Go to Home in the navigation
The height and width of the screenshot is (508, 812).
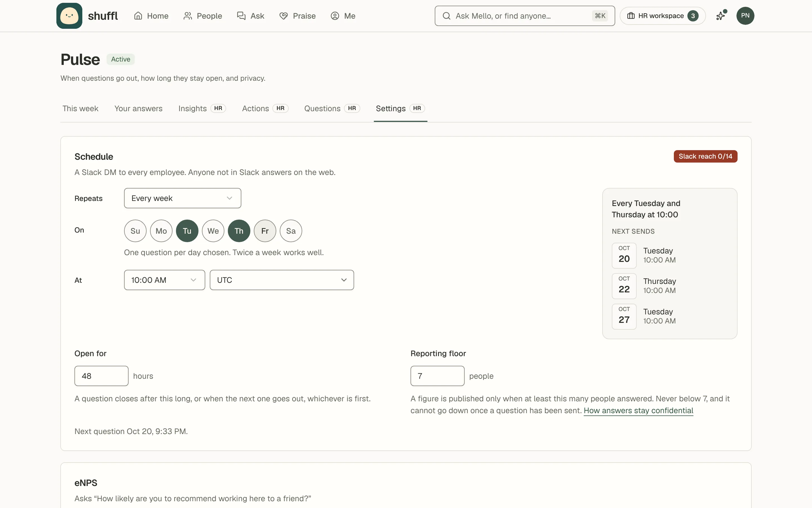(151, 16)
